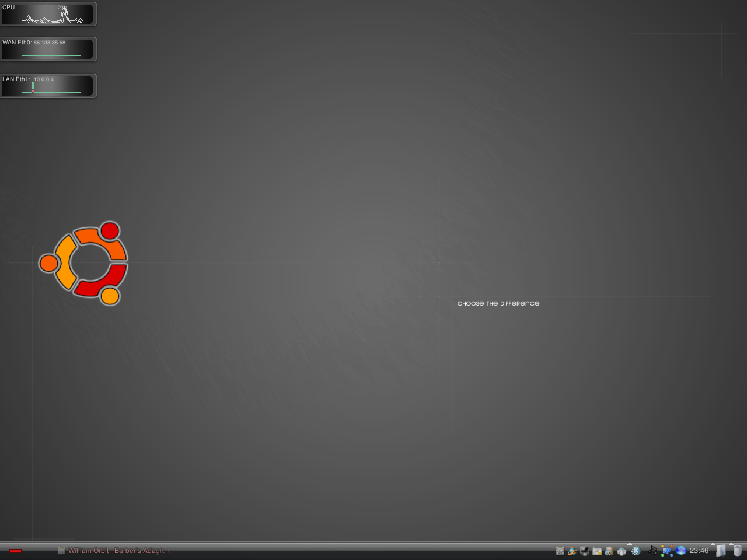Click the CPU monitor widget
Viewport: 747px width, 560px height.
coord(48,14)
